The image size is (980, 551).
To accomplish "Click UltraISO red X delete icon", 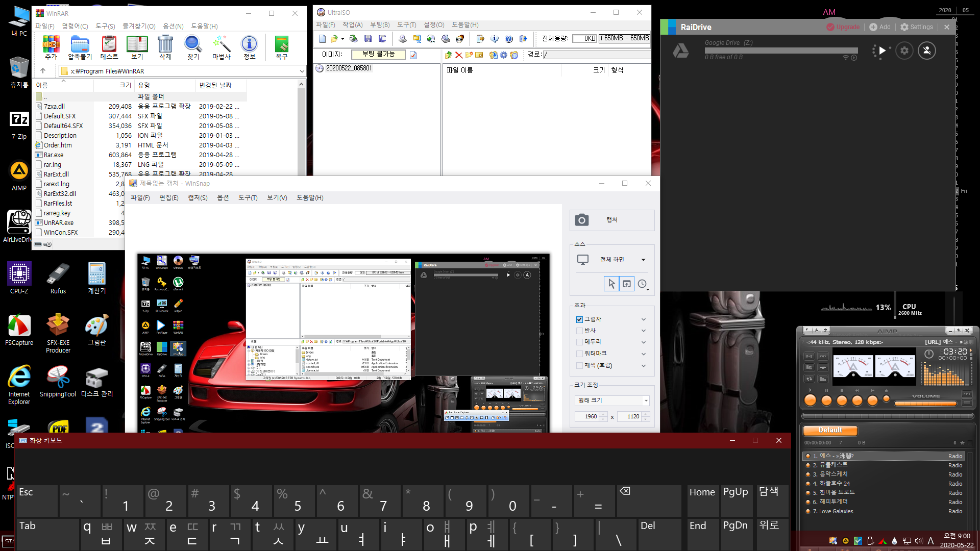I will (459, 55).
